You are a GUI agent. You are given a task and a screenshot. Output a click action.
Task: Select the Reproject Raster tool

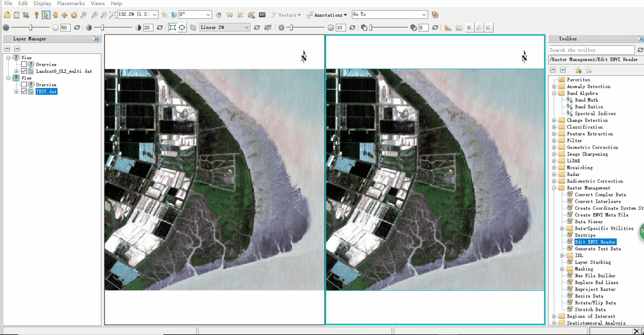[x=595, y=289]
